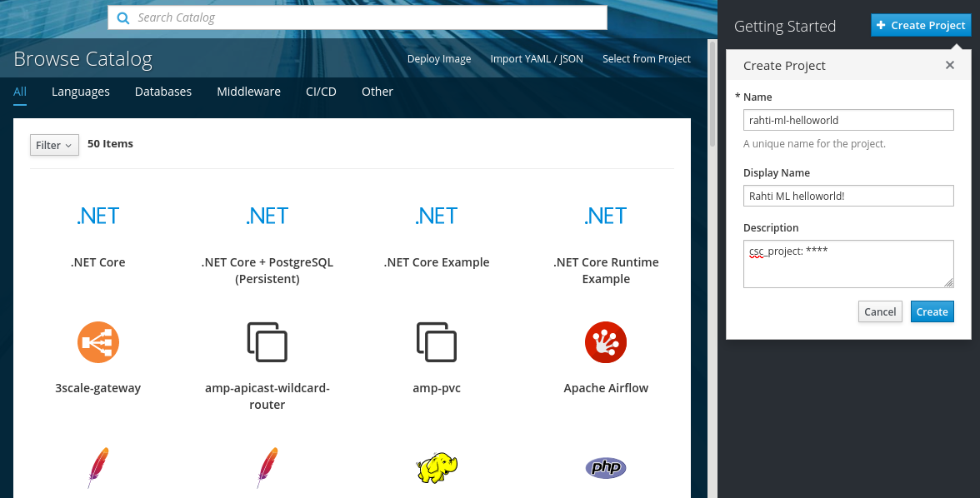980x498 pixels.
Task: Click the '.NET Core Runtime Example' label
Action: (606, 271)
